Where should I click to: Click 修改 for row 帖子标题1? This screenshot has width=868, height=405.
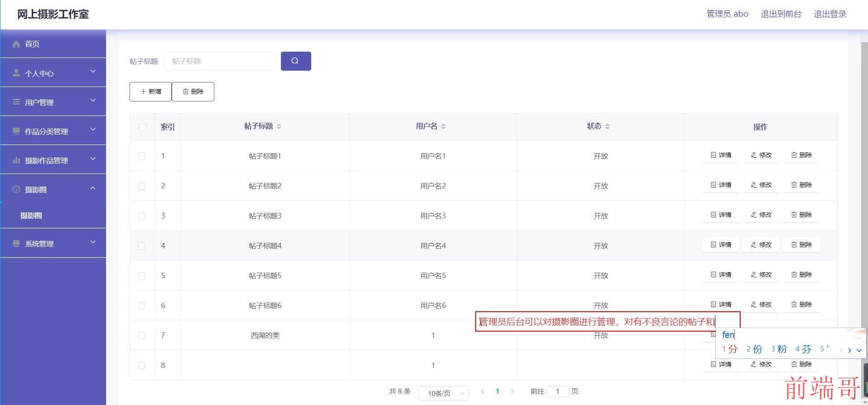coord(761,155)
